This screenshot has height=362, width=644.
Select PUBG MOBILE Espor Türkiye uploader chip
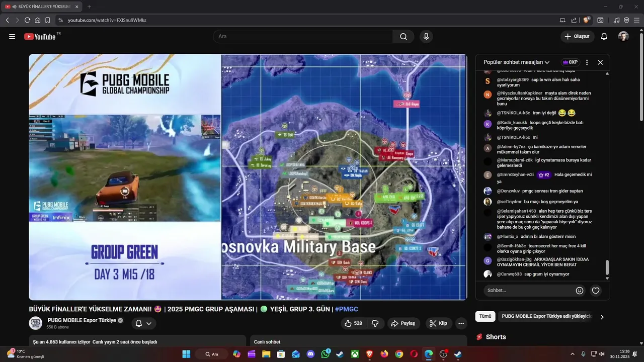click(547, 317)
